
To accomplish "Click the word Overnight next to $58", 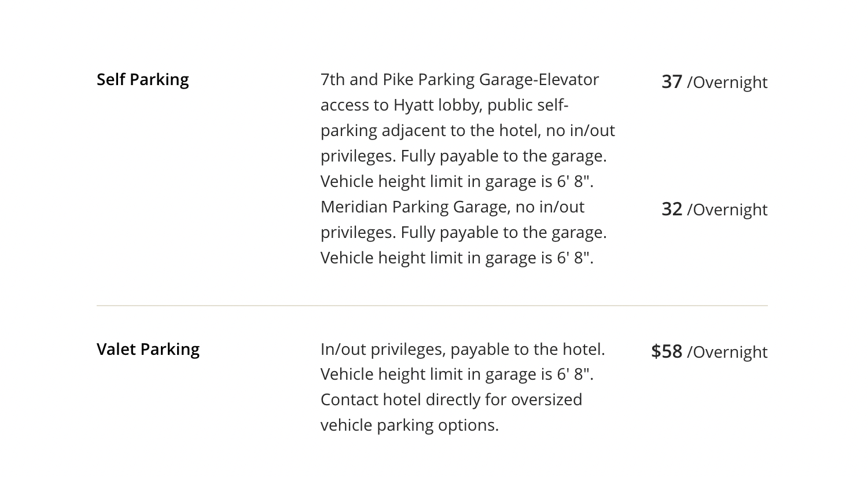I will 730,352.
